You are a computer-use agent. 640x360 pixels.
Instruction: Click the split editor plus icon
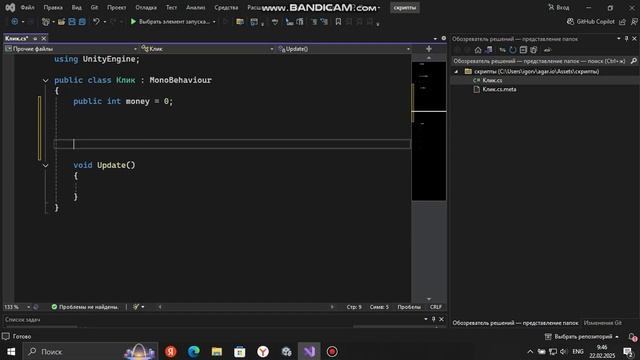click(429, 49)
